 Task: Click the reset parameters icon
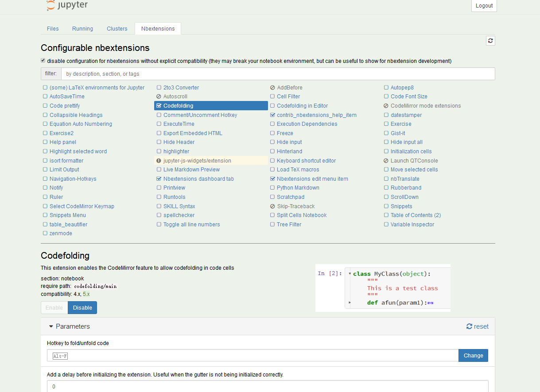[x=469, y=326]
